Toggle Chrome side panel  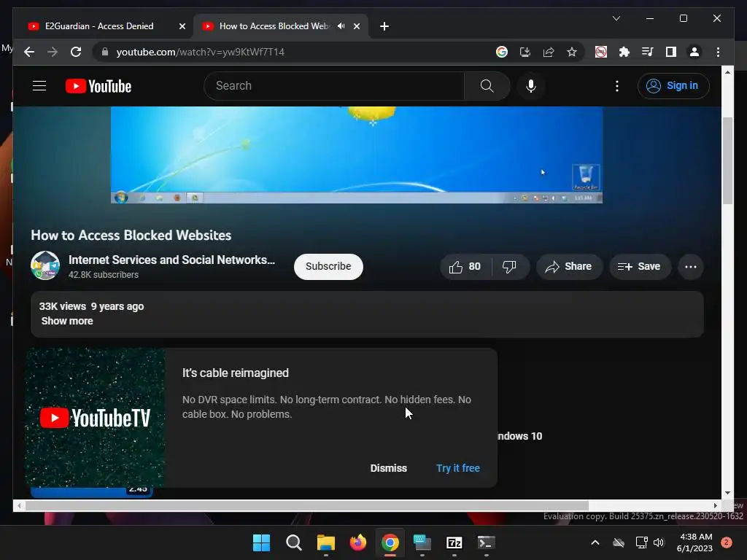pos(671,52)
